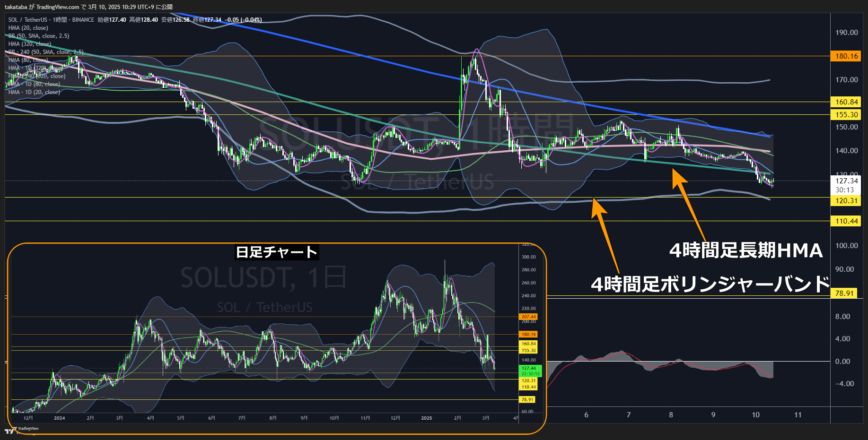Click the 'SOL / TetherUS · 1時間 · BINANCE' symbol title

51,20
